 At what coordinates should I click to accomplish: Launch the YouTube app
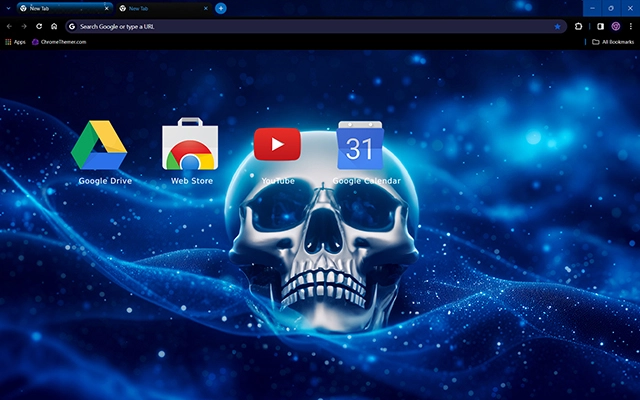(x=278, y=144)
